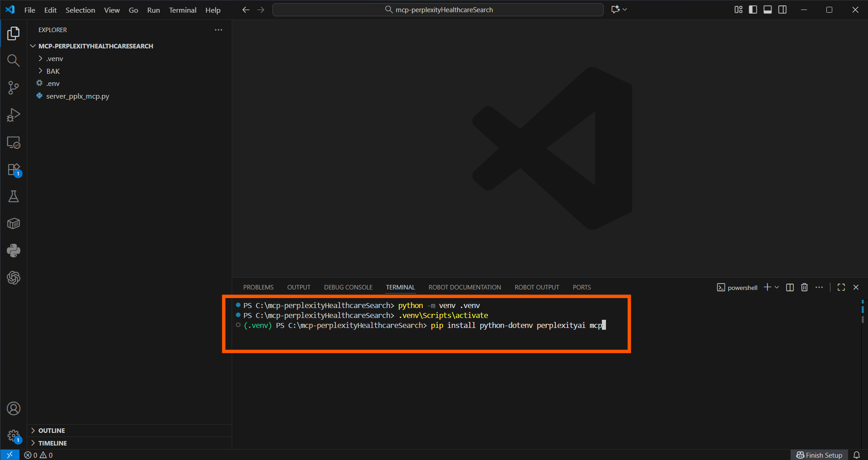Toggle bottom panel visibility
This screenshot has width=868, height=460.
pyautogui.click(x=768, y=9)
